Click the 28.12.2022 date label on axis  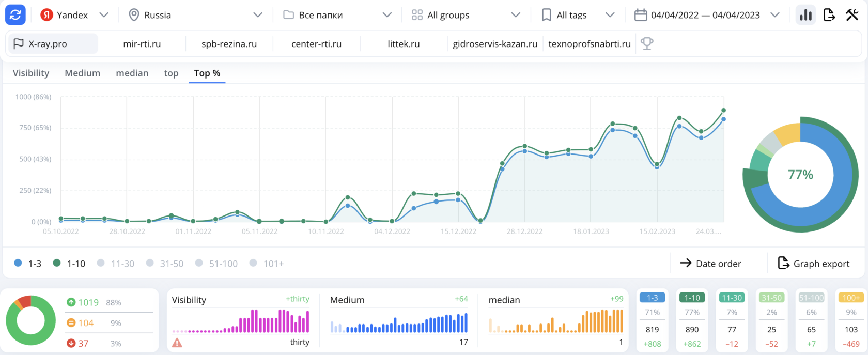tap(524, 231)
